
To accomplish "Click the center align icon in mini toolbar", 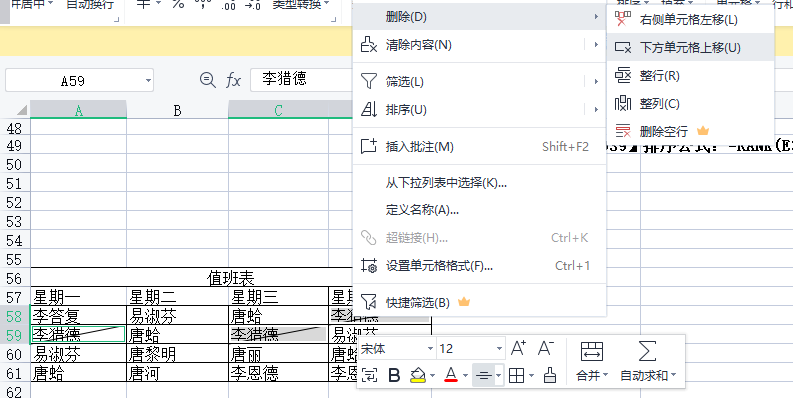I will 483,375.
